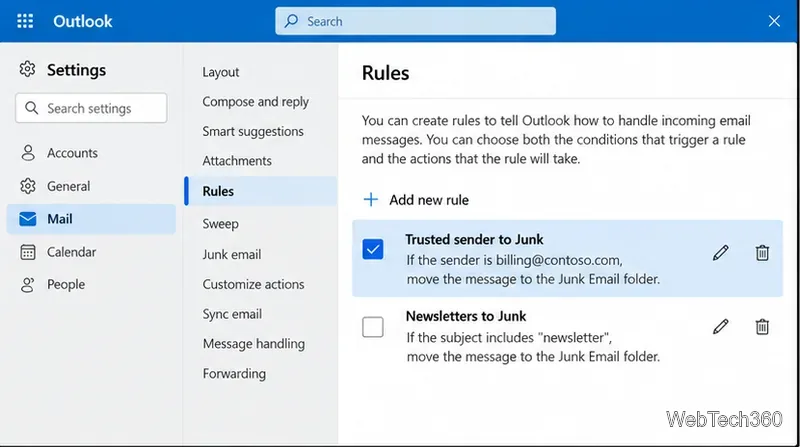Click the People contact icon
Screen dimensions: 800x447
pyautogui.click(x=28, y=284)
